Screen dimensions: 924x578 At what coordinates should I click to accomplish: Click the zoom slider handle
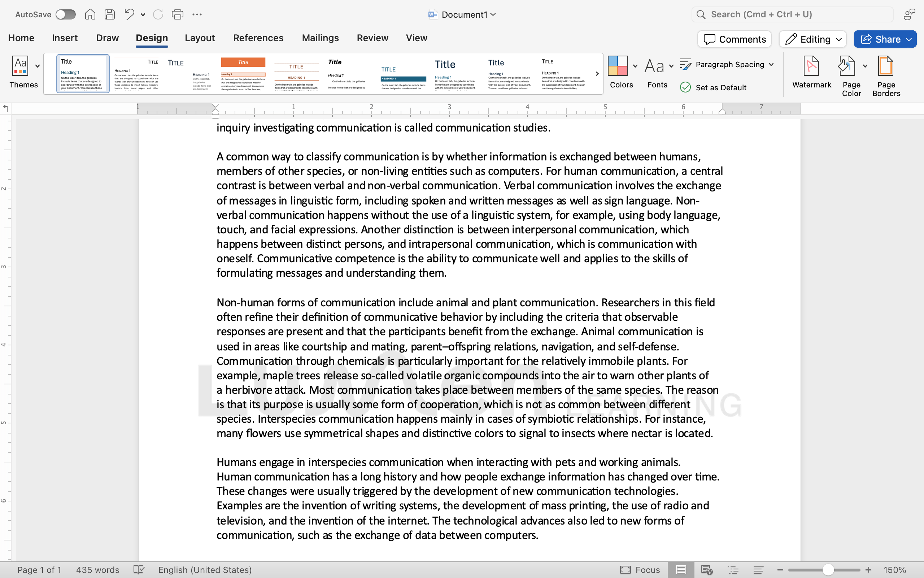tap(828, 570)
